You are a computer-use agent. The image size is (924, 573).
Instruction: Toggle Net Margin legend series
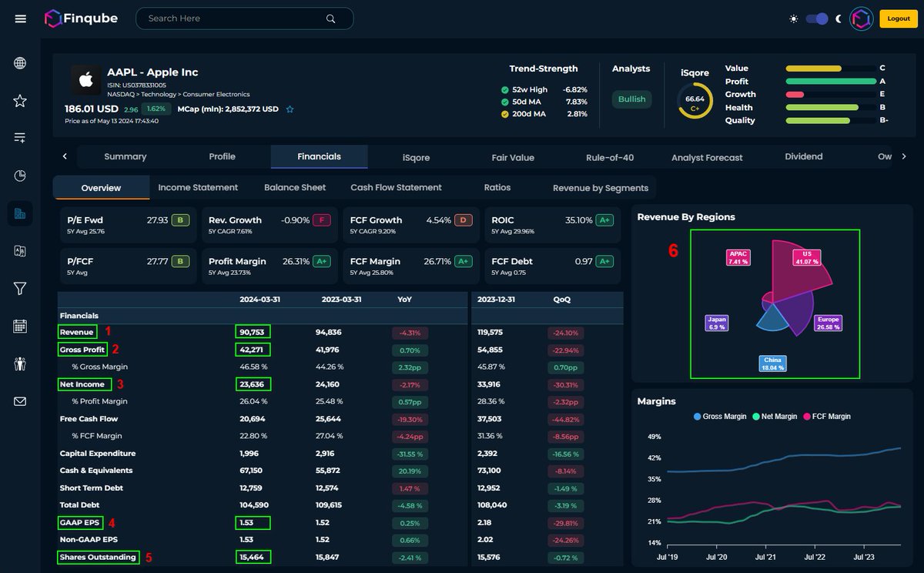coord(775,417)
